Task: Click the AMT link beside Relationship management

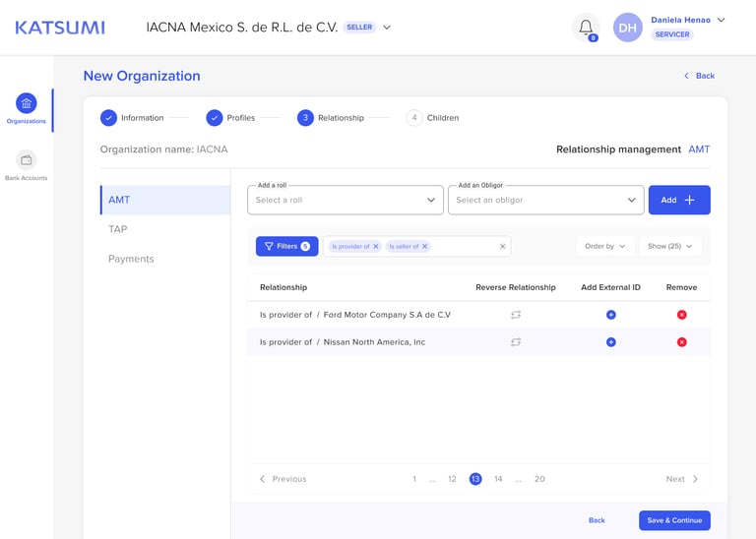Action: coord(699,150)
